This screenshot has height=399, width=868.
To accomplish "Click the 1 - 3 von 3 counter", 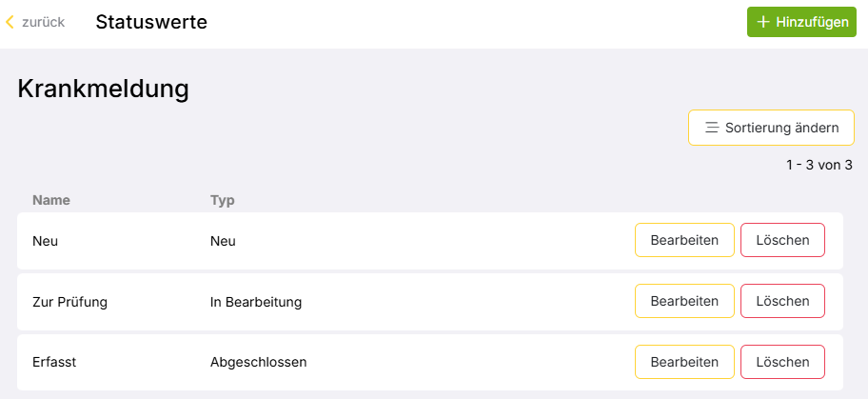I will click(819, 165).
